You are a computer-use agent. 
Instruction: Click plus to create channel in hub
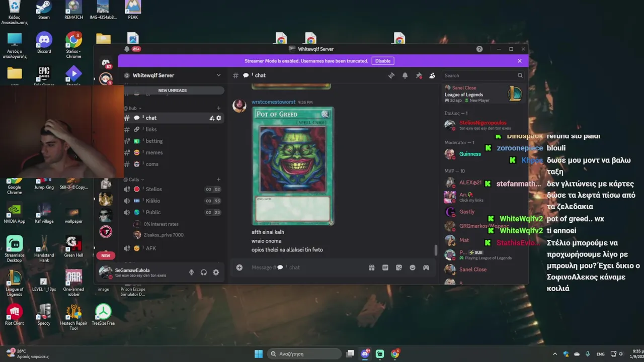(218, 108)
